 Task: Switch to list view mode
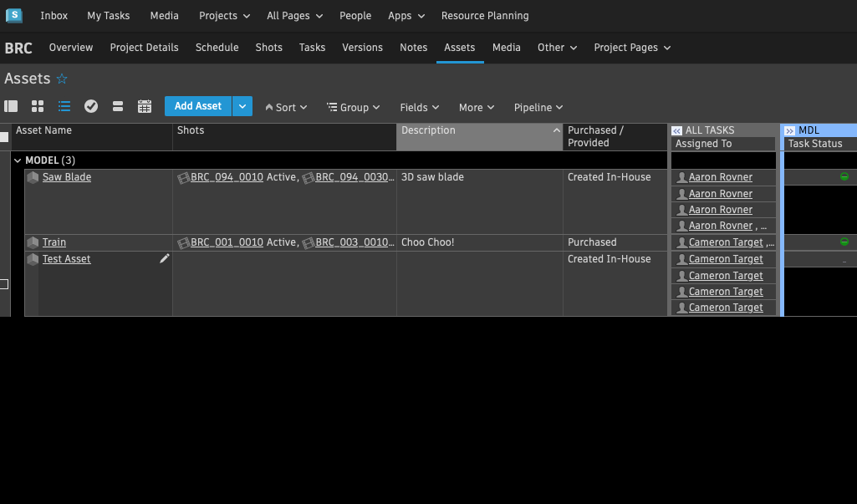point(64,106)
